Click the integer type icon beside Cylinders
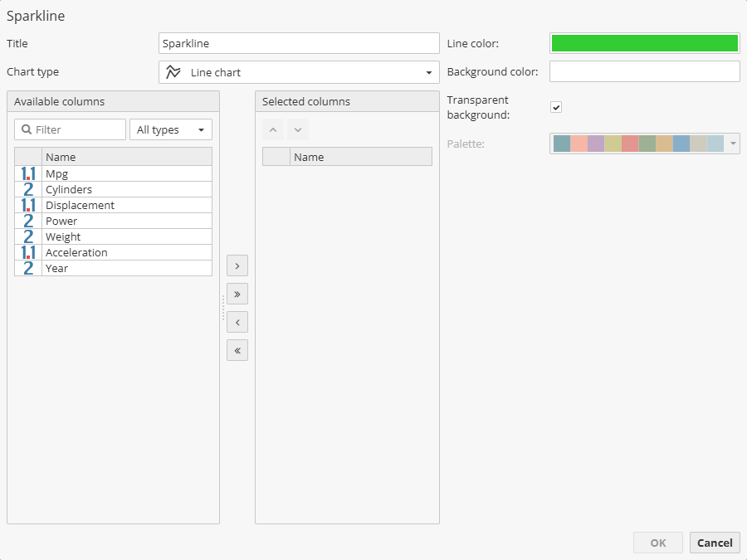 tap(27, 189)
